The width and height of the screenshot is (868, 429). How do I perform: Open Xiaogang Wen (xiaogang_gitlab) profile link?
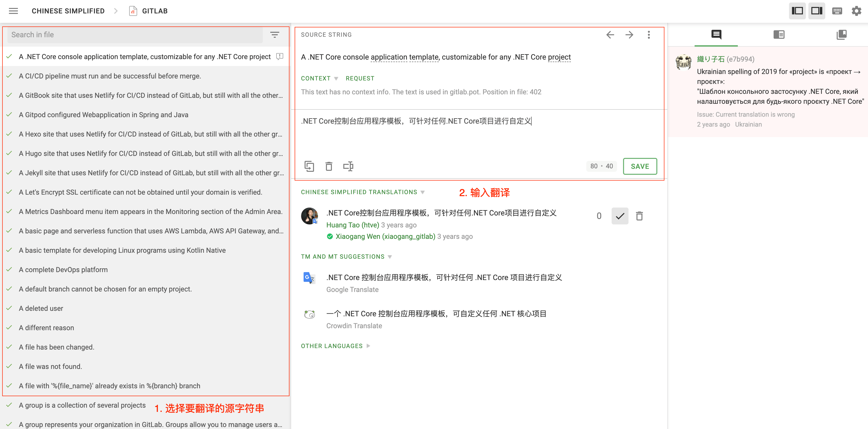tap(385, 236)
